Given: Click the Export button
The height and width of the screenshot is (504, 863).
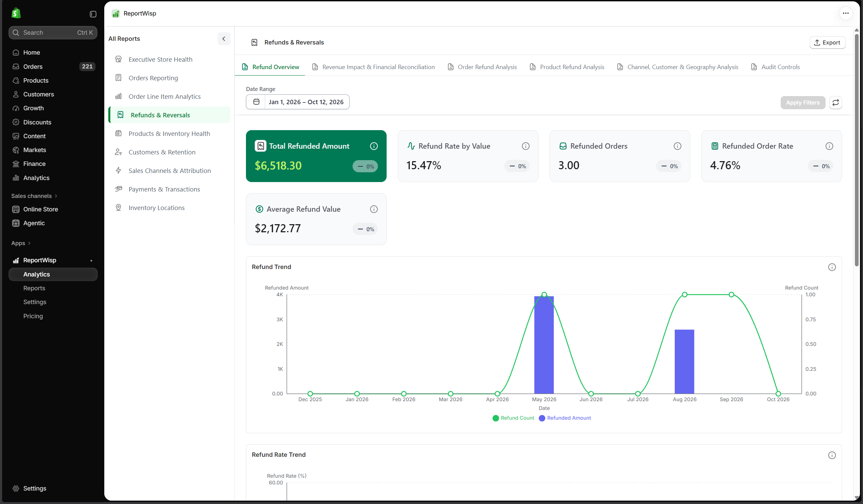Looking at the screenshot, I should [x=827, y=42].
